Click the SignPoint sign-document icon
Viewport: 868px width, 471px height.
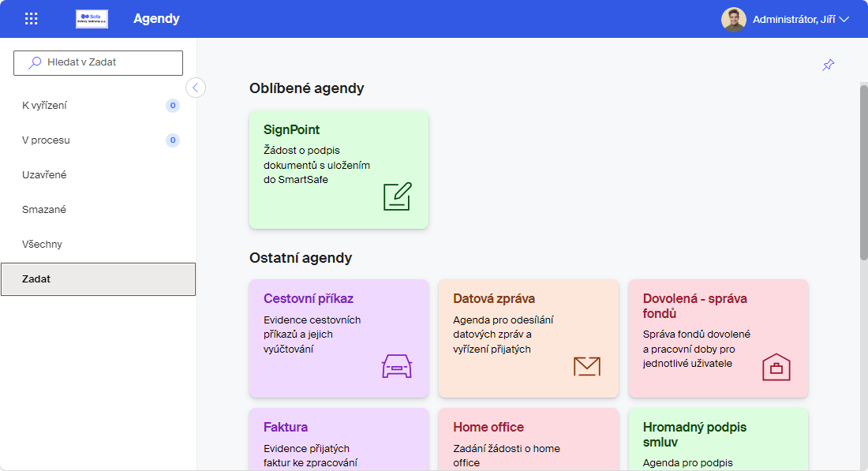pyautogui.click(x=398, y=196)
